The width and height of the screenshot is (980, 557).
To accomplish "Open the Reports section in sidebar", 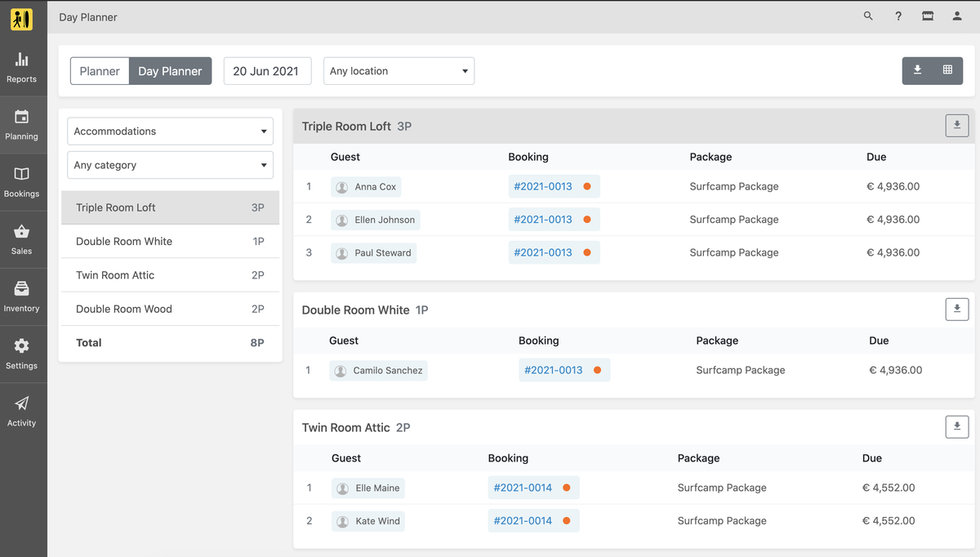I will tap(22, 68).
